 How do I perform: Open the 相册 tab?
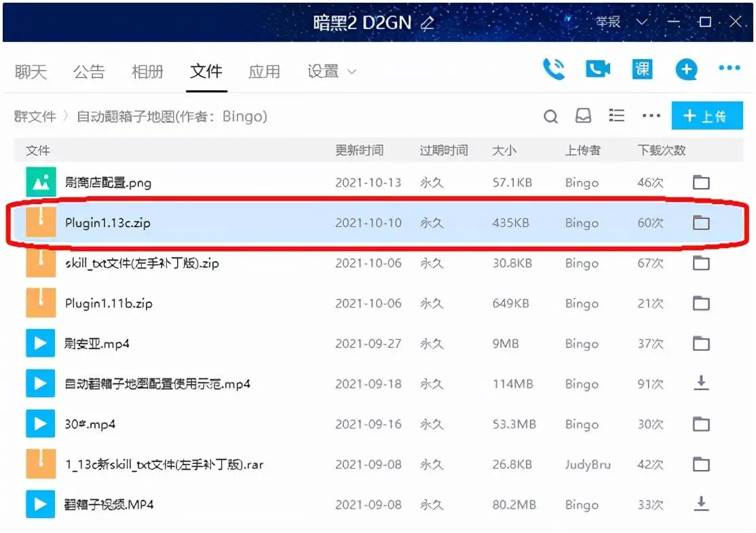(x=147, y=71)
